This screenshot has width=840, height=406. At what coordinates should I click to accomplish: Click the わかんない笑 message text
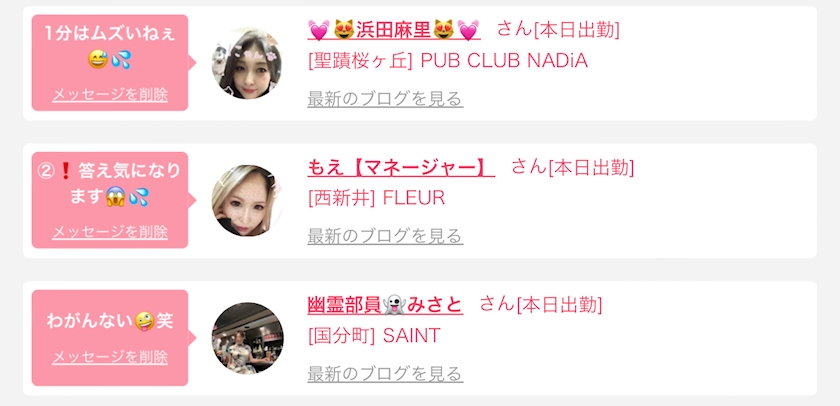click(110, 321)
